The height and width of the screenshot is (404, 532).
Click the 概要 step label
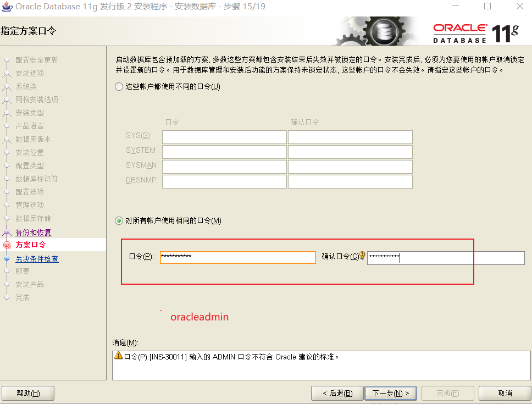pos(23,272)
